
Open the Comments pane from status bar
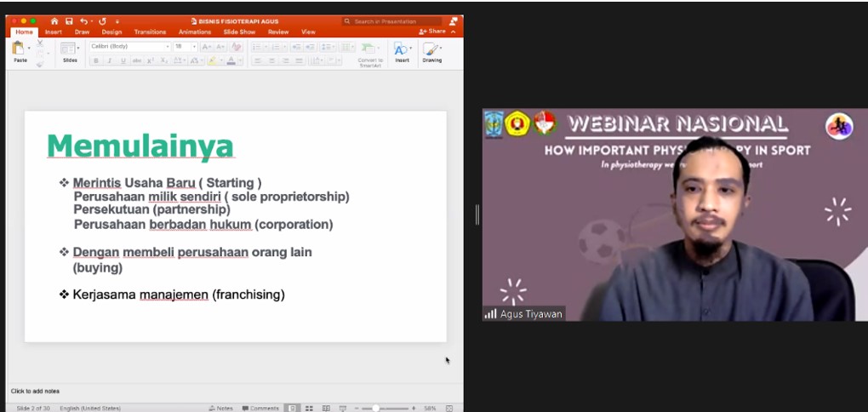pos(260,408)
